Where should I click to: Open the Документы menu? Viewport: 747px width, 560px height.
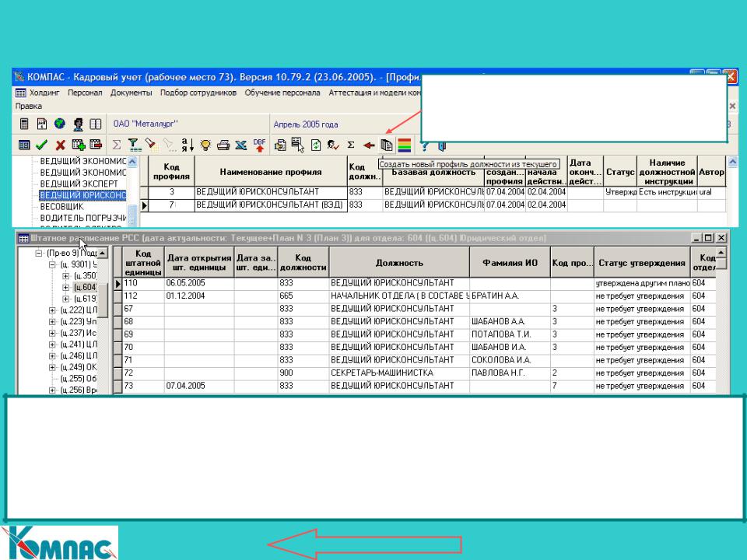131,93
